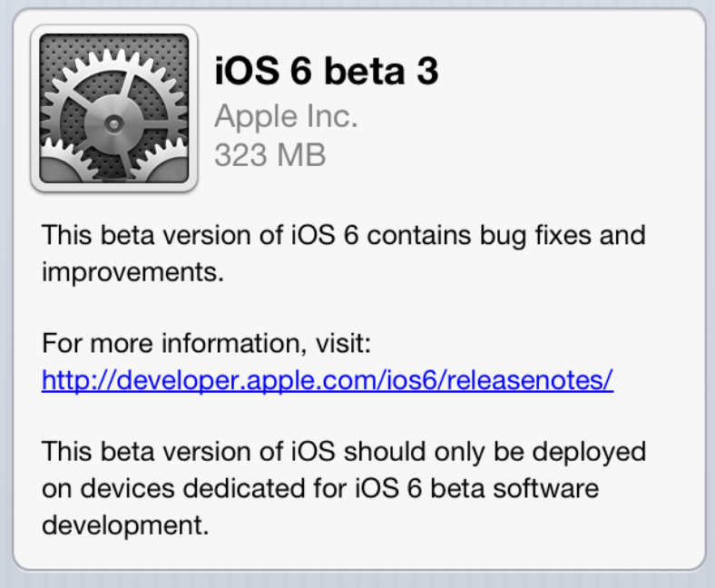The width and height of the screenshot is (715, 588).
Task: Click the iOS Settings gear icon
Action: (113, 109)
